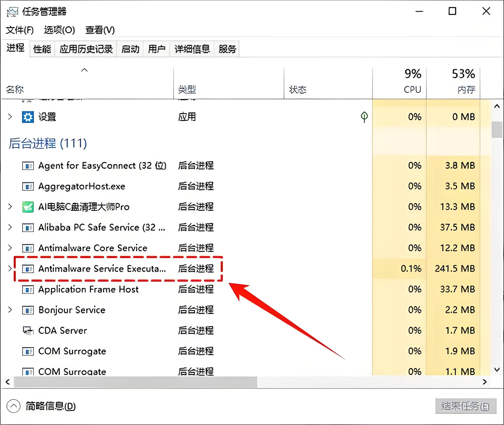Sort by the 内存 column header
The width and height of the screenshot is (504, 425).
[x=466, y=89]
